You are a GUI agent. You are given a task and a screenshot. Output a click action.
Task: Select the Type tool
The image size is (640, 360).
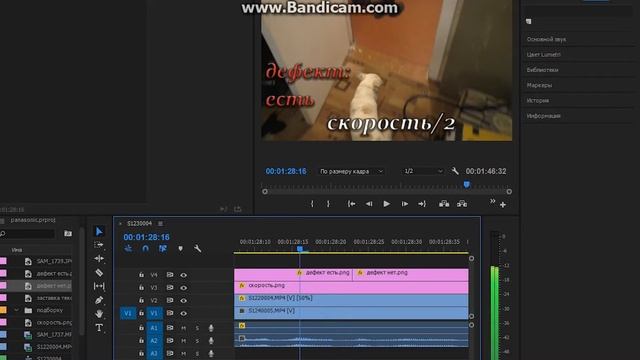coord(99,327)
